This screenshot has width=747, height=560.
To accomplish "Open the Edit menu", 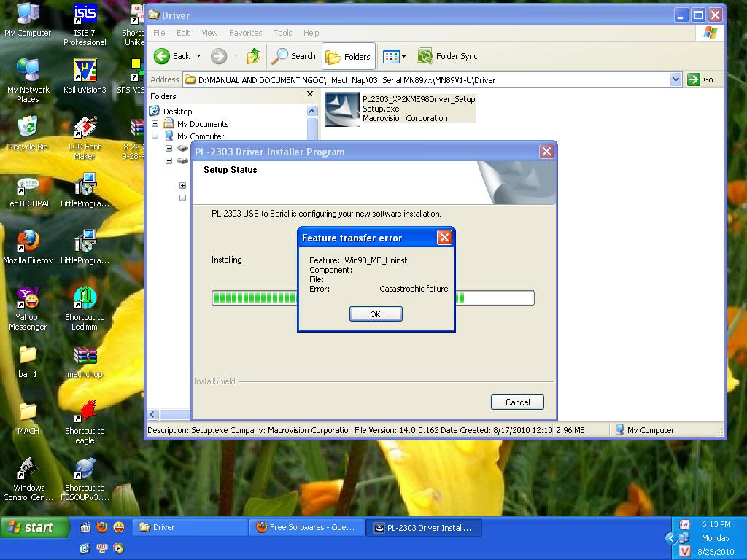I will (183, 33).
